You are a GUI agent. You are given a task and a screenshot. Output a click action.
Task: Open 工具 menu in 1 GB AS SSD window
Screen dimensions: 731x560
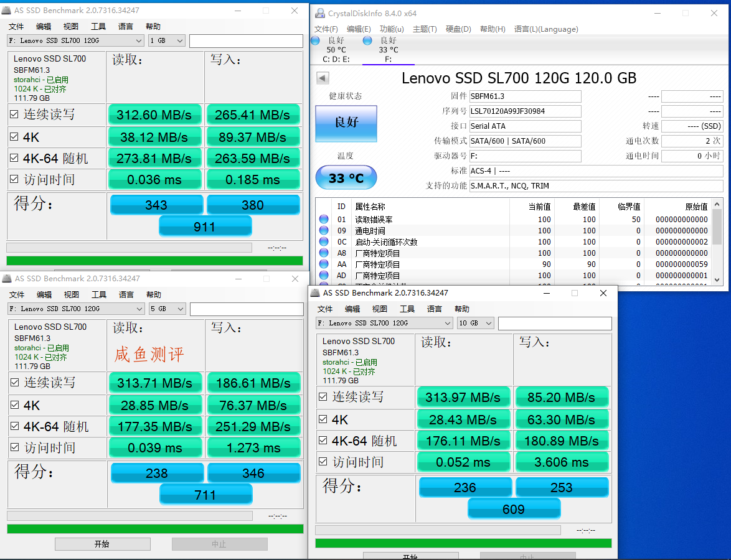click(98, 27)
